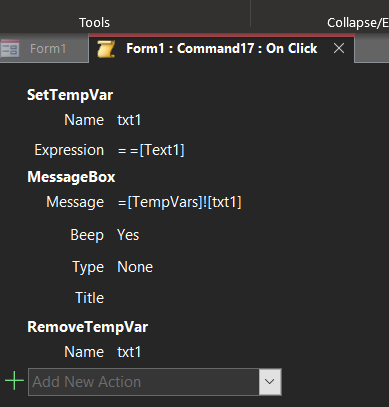Image resolution: width=389 pixels, height=407 pixels.
Task: Click the macro scroll icon in tab
Action: tap(106, 49)
